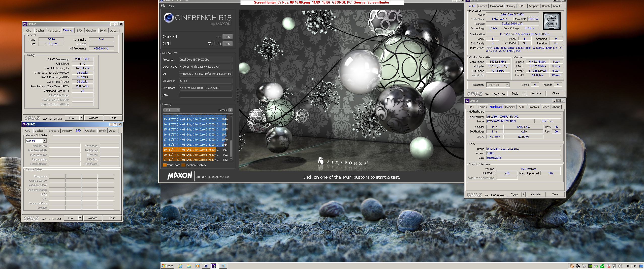The image size is (644, 269).
Task: Click Validate in CPU-Z Memory window
Action: point(93,118)
